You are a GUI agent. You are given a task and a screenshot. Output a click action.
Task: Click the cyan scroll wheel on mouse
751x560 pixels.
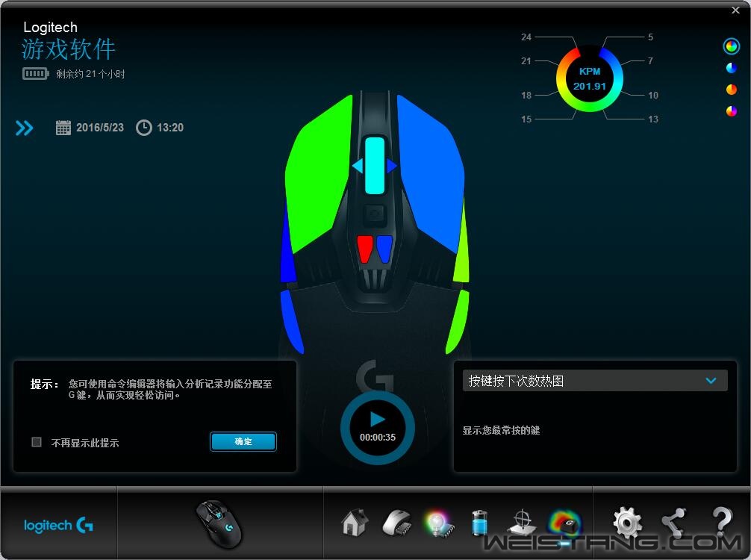[x=375, y=166]
